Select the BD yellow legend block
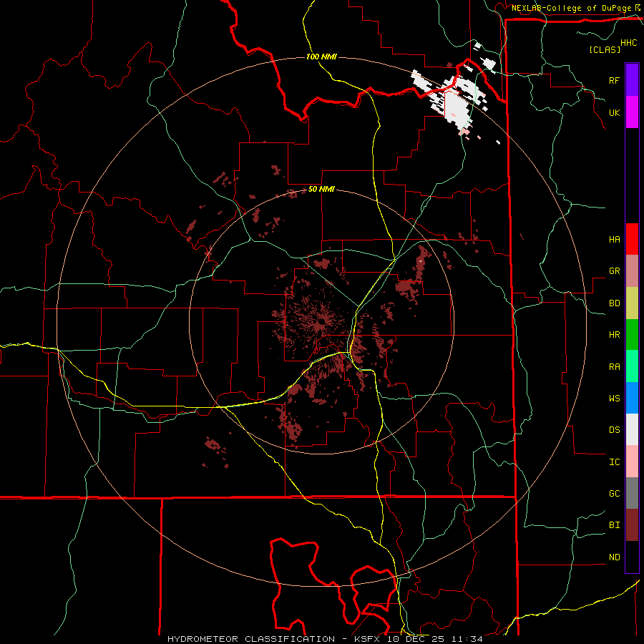Image resolution: width=644 pixels, height=644 pixels. [x=632, y=303]
